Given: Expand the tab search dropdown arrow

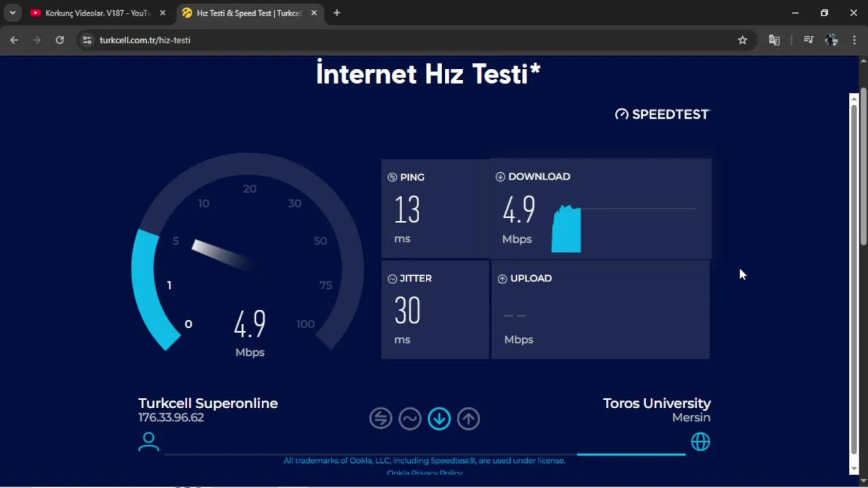Looking at the screenshot, I should tap(12, 13).
